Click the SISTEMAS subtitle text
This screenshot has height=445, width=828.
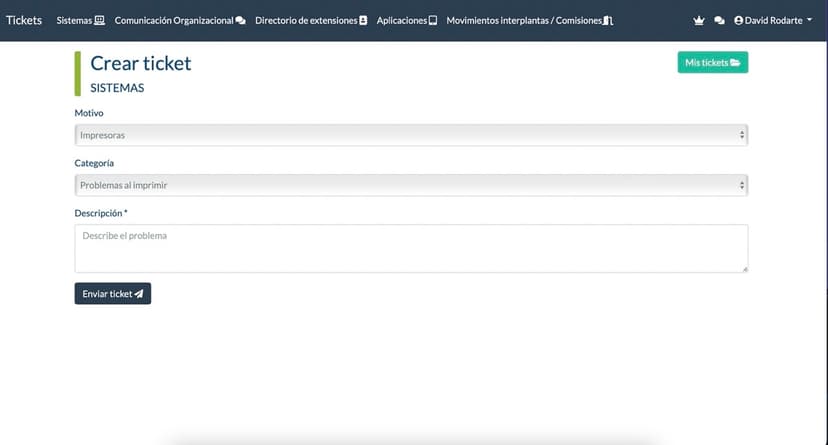[117, 88]
